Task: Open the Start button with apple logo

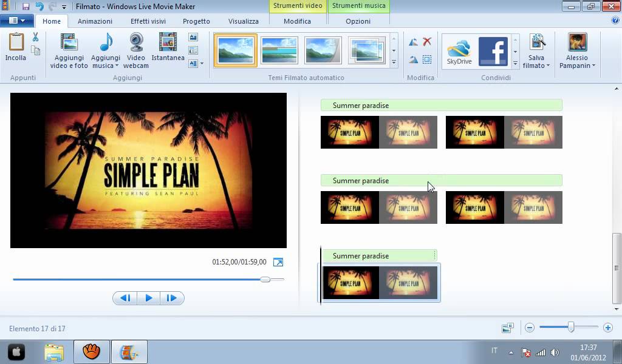Action: 16,352
